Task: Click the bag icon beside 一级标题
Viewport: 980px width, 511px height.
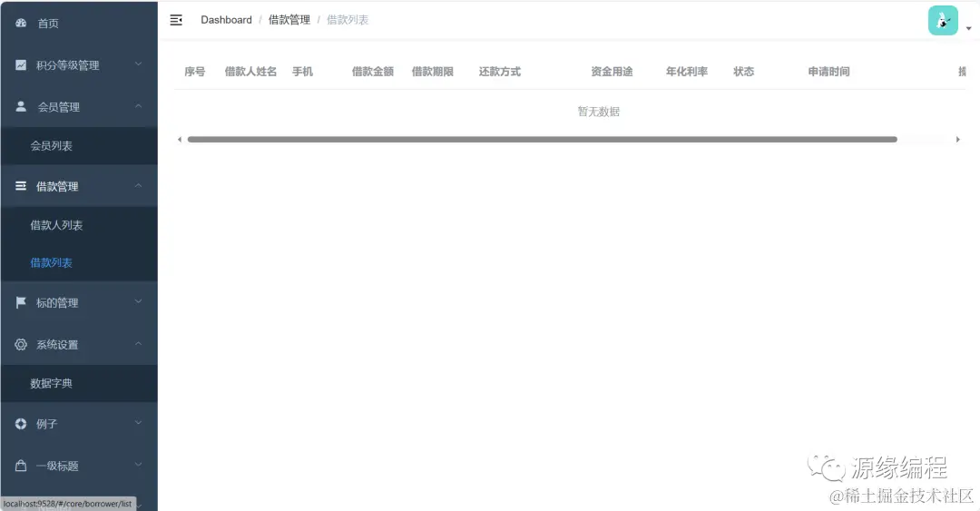Action: (21, 466)
